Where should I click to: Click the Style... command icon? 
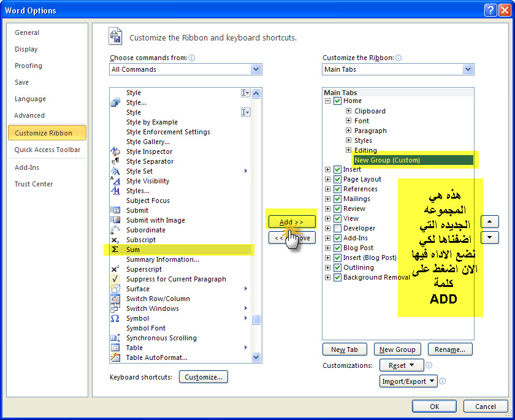(115, 102)
